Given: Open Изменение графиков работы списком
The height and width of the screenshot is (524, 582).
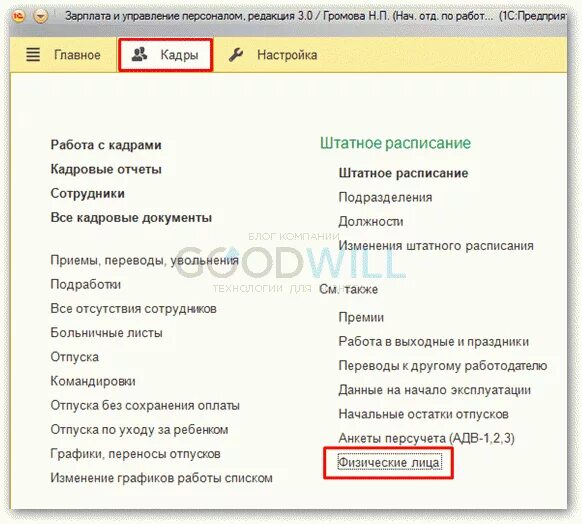Looking at the screenshot, I should tap(161, 478).
